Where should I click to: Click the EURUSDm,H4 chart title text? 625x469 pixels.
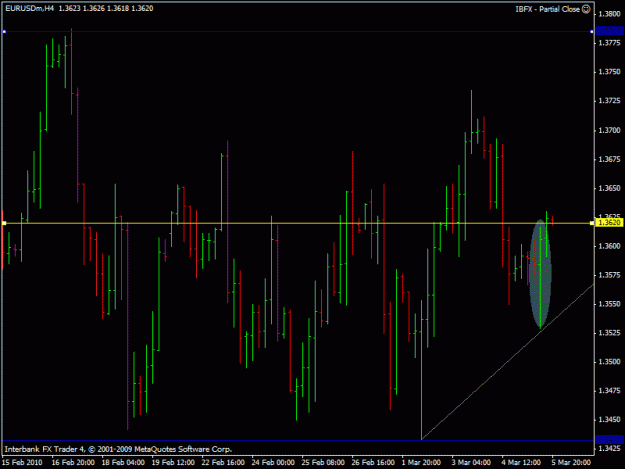tap(29, 8)
